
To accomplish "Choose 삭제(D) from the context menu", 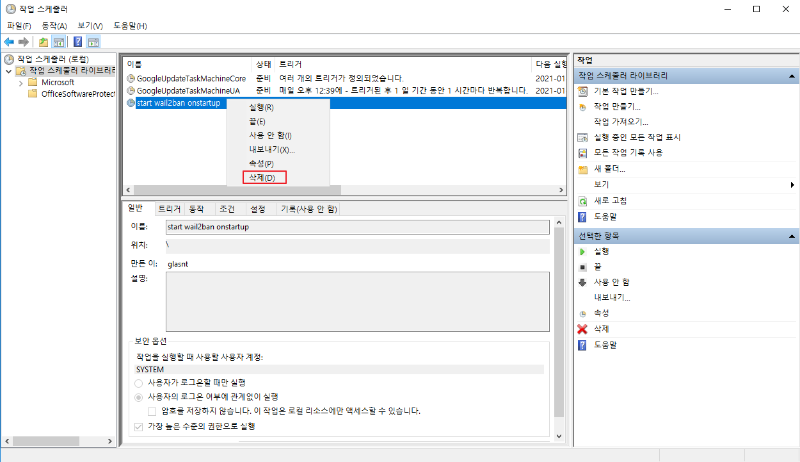I will (x=263, y=177).
